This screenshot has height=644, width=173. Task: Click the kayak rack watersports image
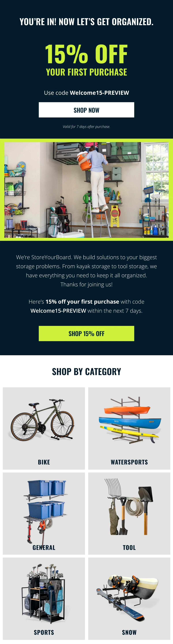click(x=129, y=420)
